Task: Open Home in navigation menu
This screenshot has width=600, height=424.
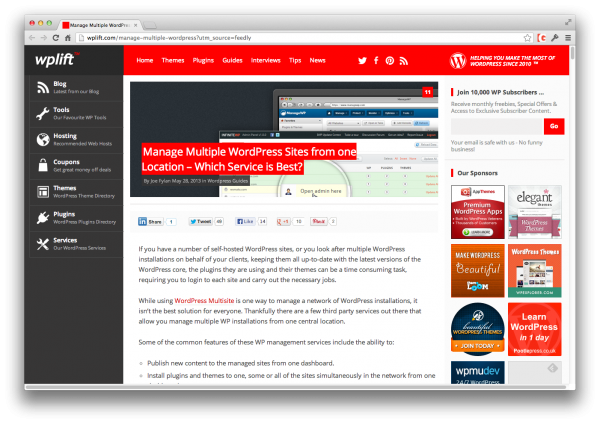Action: pyautogui.click(x=145, y=60)
